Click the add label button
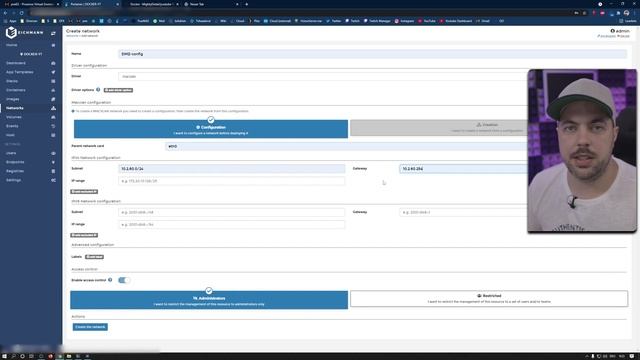The image size is (640, 360). (94, 257)
